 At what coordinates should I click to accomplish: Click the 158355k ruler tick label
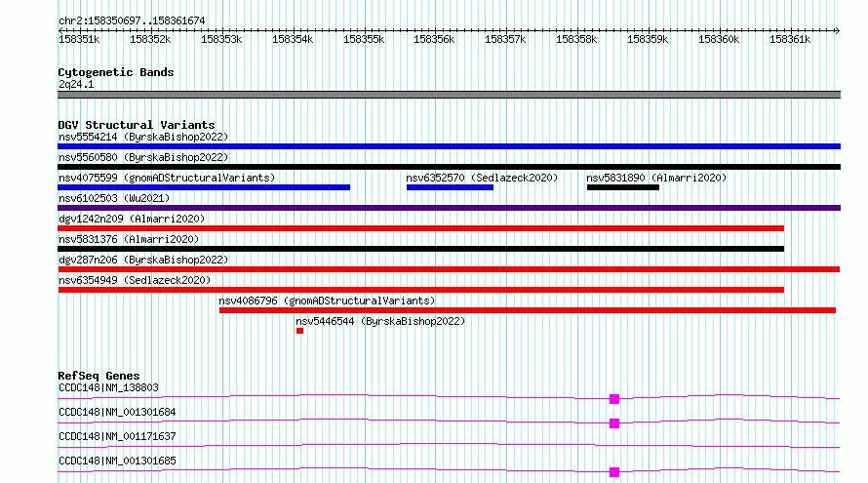tap(364, 39)
